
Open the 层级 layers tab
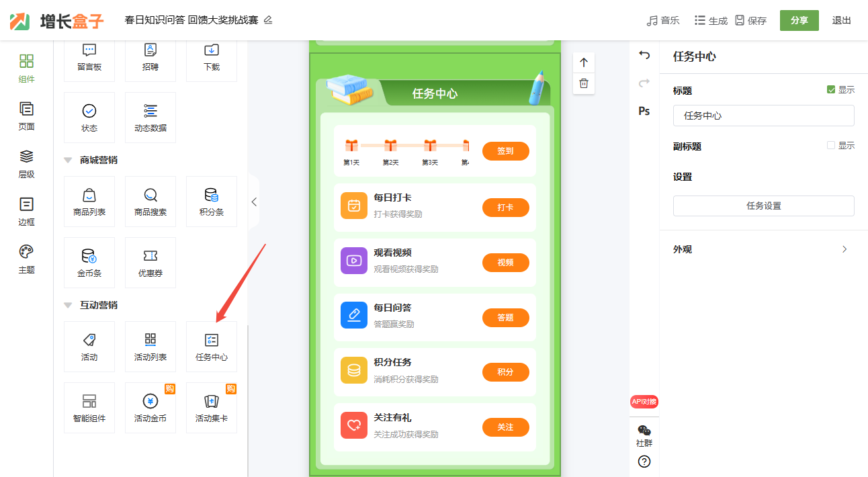(x=26, y=164)
